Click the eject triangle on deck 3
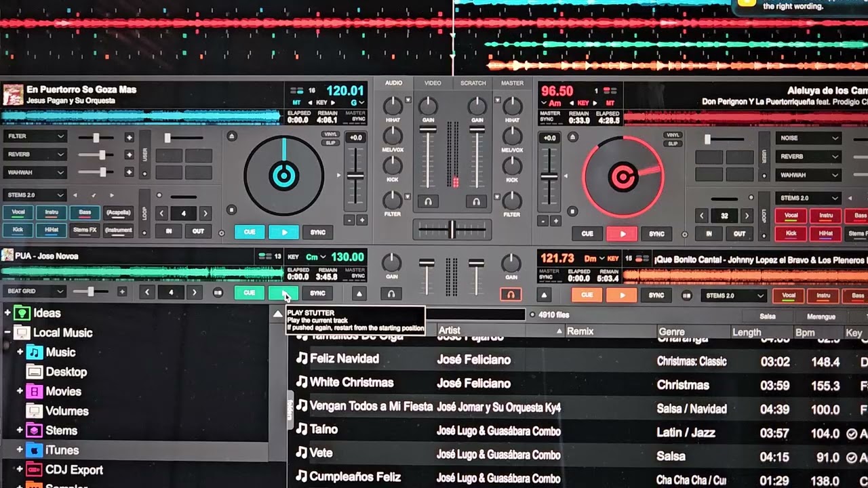868x488 pixels. pyautogui.click(x=359, y=294)
